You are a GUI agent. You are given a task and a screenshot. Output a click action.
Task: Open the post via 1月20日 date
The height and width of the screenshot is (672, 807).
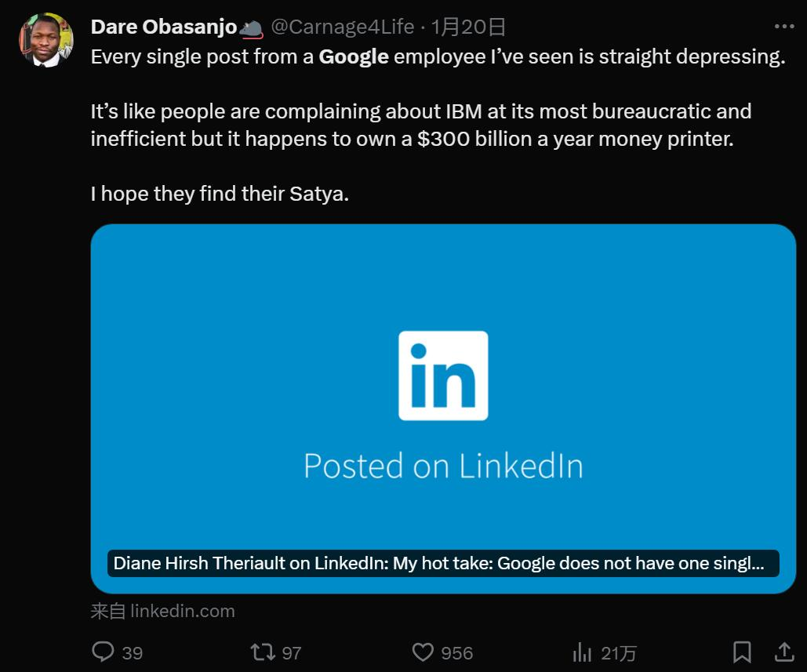[469, 27]
